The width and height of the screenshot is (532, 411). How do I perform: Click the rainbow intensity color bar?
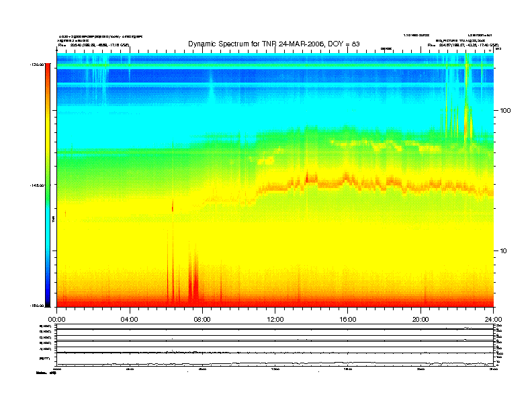[48, 185]
